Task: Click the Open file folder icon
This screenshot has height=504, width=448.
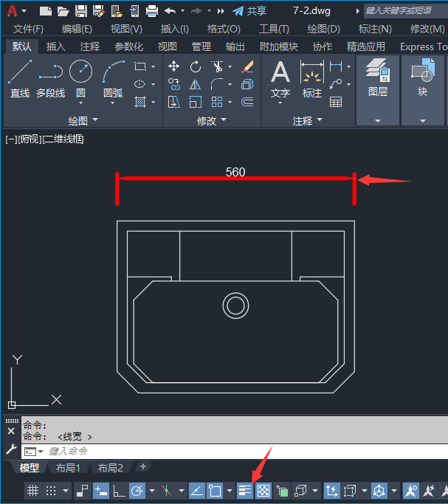Action: click(63, 12)
